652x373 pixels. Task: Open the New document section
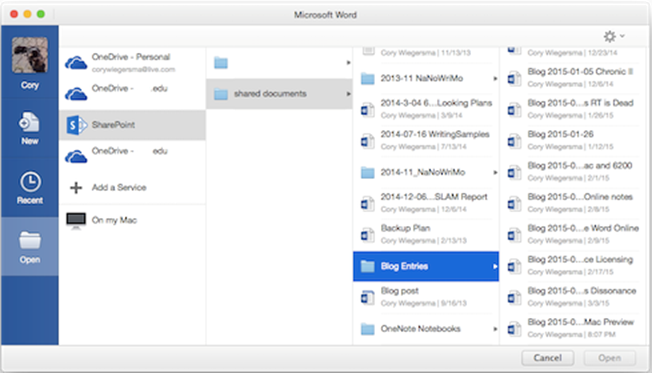30,128
